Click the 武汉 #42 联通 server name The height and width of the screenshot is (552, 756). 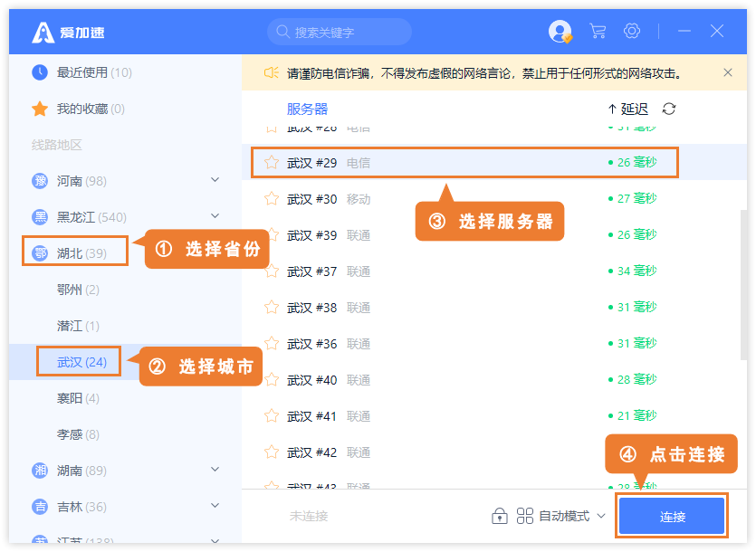coord(329,452)
